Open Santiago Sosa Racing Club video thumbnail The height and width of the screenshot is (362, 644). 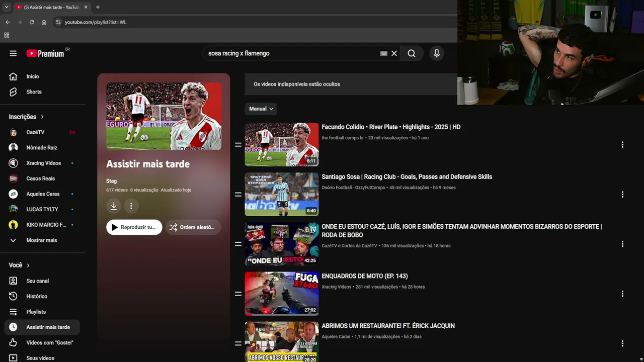click(282, 194)
